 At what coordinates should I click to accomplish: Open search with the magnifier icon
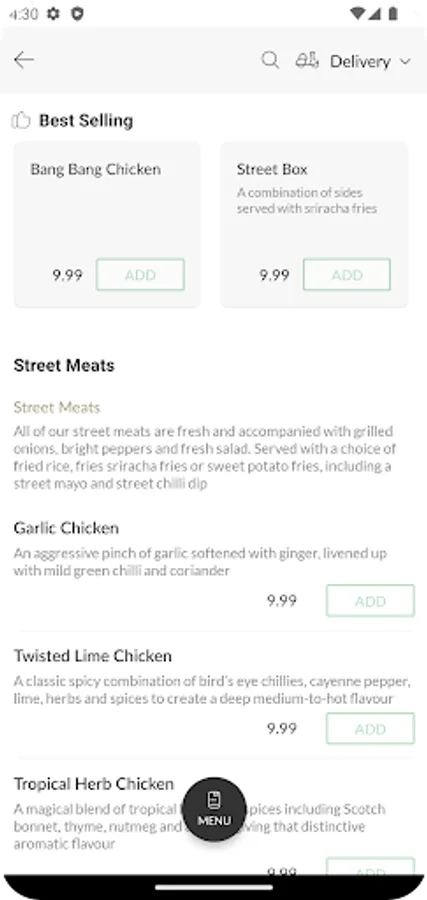coord(270,60)
